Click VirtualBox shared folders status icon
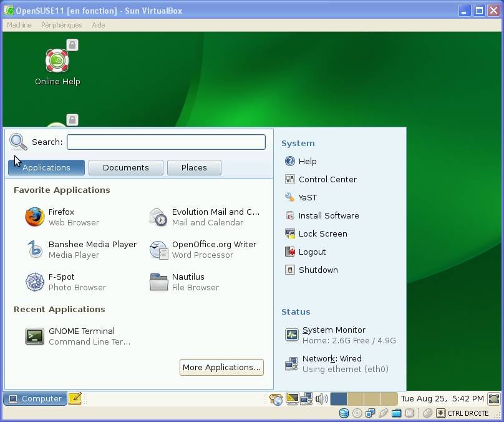504x422 pixels. [396, 413]
